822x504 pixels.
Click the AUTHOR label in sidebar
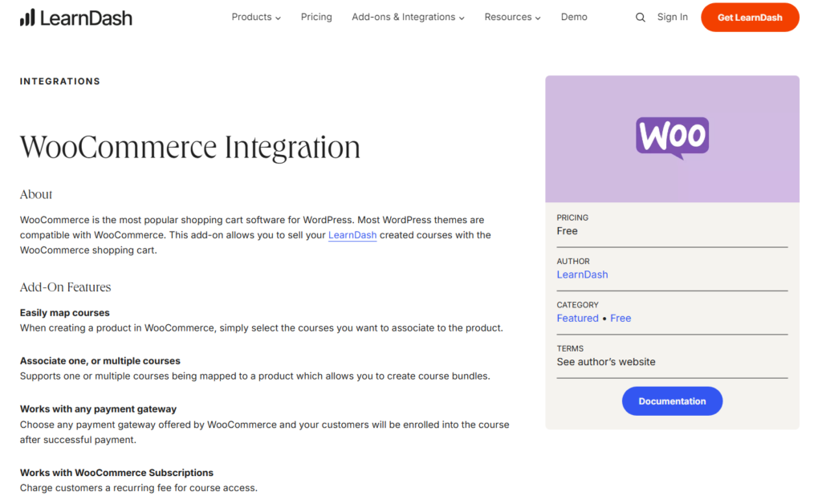[x=573, y=261]
